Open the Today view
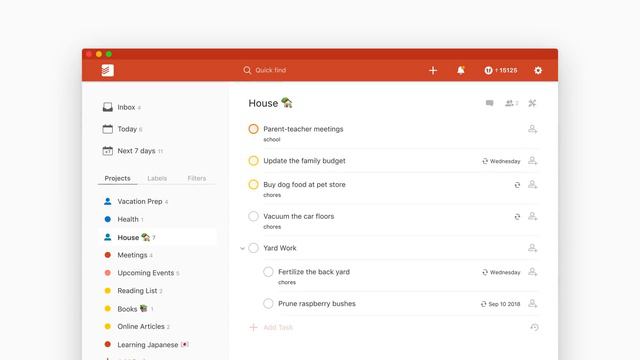 point(122,129)
